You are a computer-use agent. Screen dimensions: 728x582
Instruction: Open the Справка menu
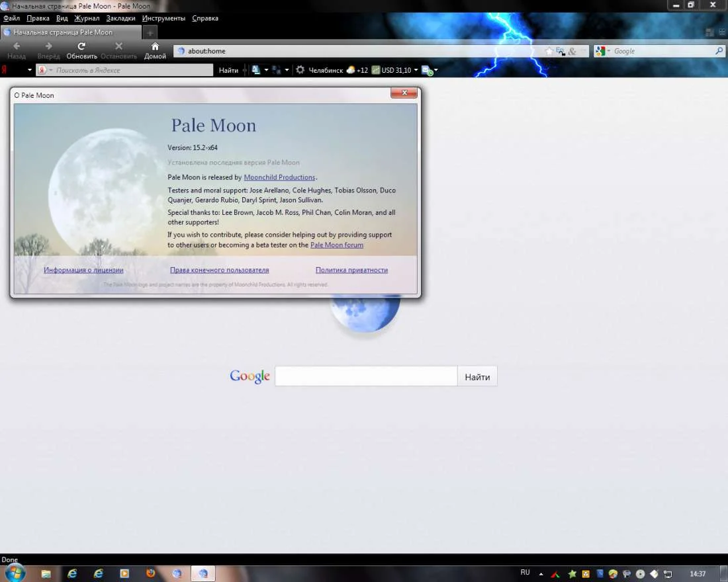[x=205, y=18]
